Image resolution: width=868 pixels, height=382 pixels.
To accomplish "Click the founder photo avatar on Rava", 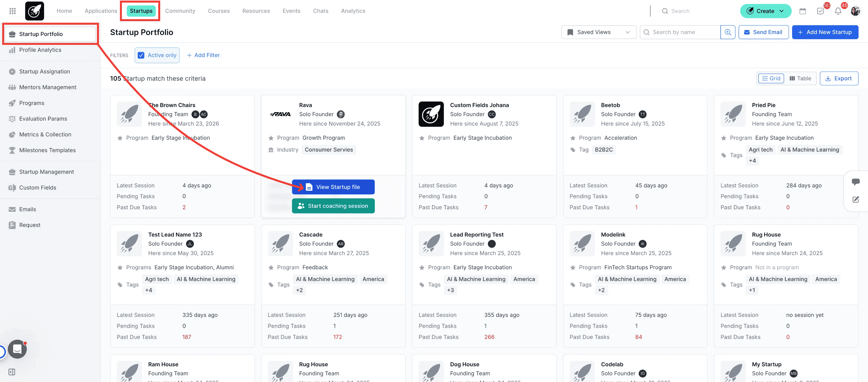I will point(341,114).
